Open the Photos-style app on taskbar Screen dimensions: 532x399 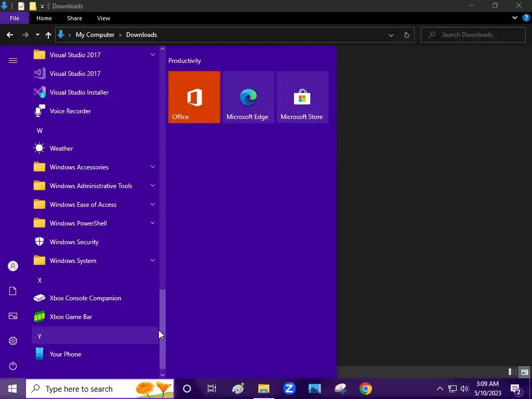pos(314,389)
